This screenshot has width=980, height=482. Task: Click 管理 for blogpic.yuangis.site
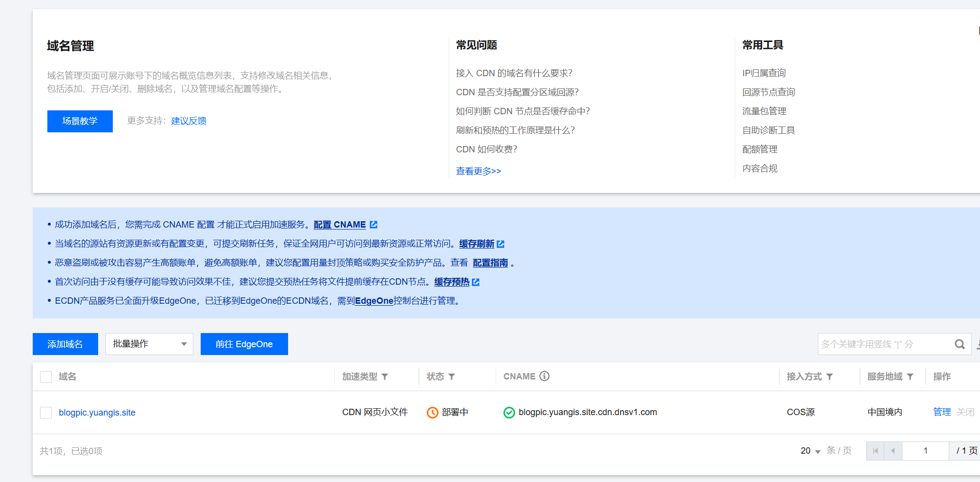941,412
